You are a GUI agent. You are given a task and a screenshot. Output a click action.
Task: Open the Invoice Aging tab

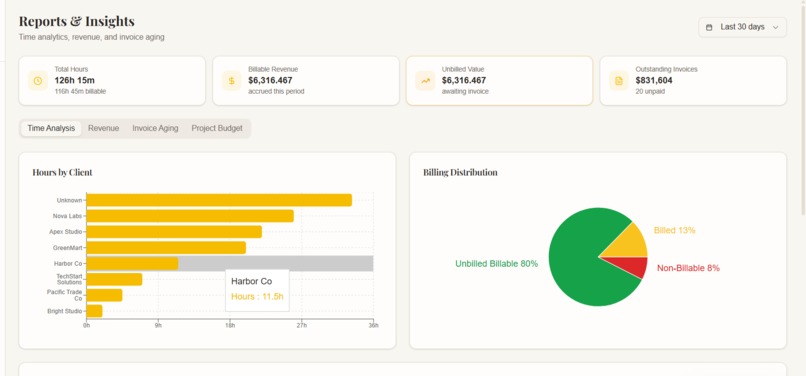(155, 128)
